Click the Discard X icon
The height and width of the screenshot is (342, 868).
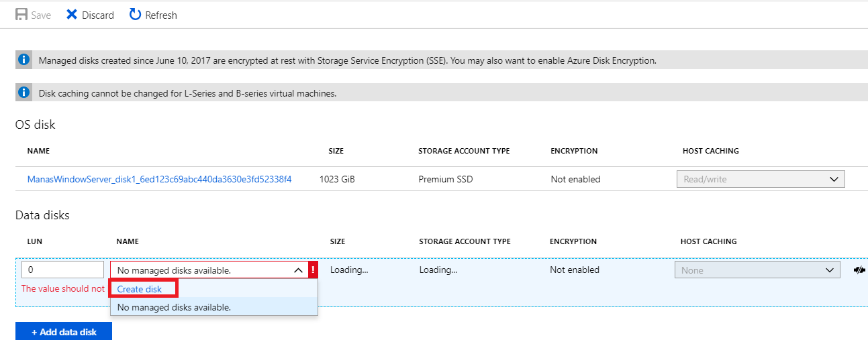(x=72, y=14)
